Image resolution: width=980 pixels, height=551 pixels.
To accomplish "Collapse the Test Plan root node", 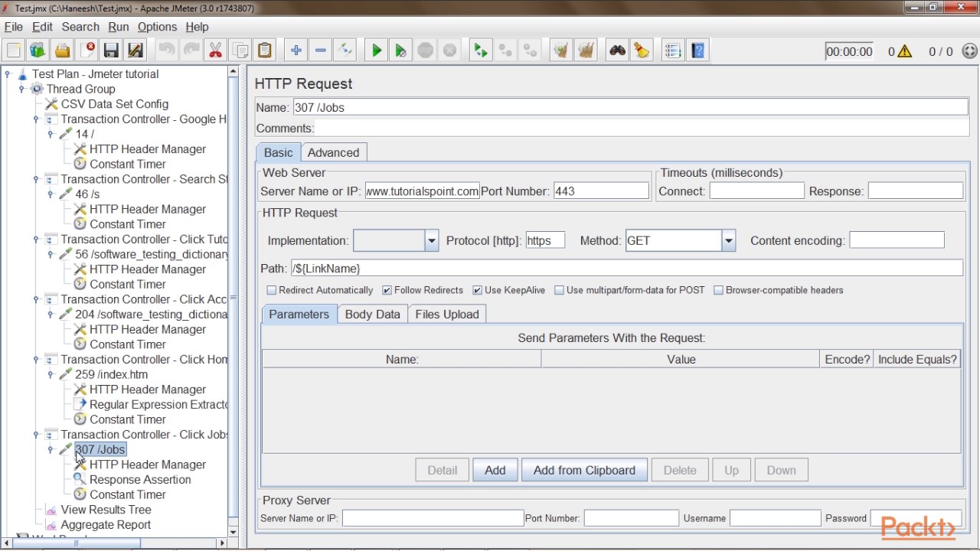I will click(7, 74).
